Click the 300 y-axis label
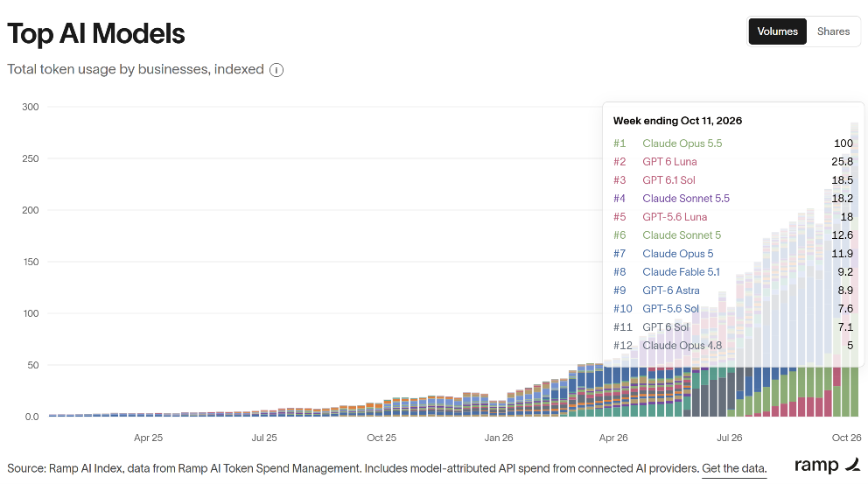The height and width of the screenshot is (484, 868). pos(31,107)
